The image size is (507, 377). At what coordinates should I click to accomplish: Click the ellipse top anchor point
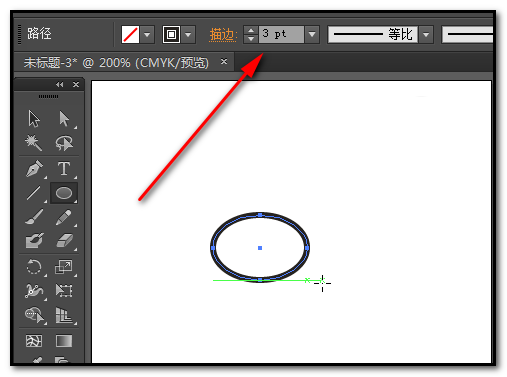(x=260, y=215)
